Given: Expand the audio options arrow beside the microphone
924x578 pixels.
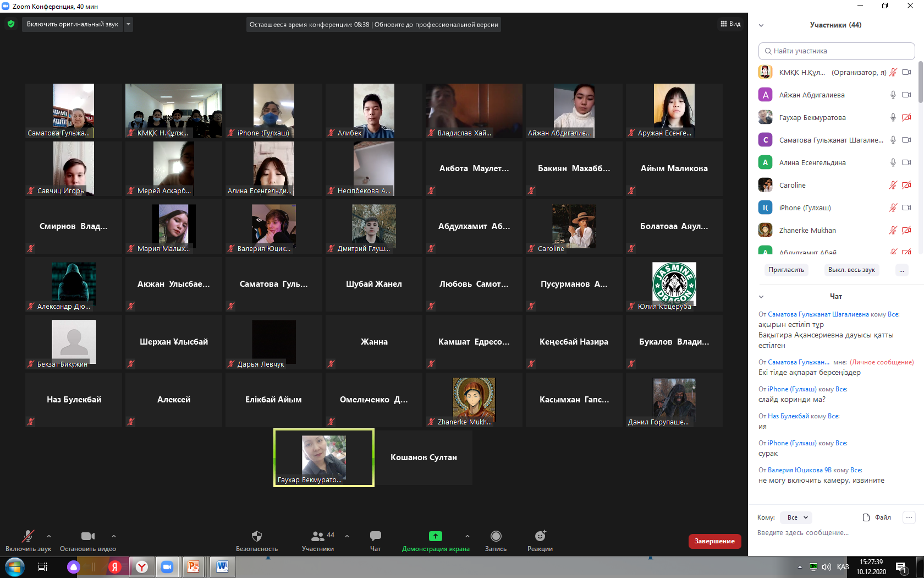Looking at the screenshot, I should pos(49,536).
